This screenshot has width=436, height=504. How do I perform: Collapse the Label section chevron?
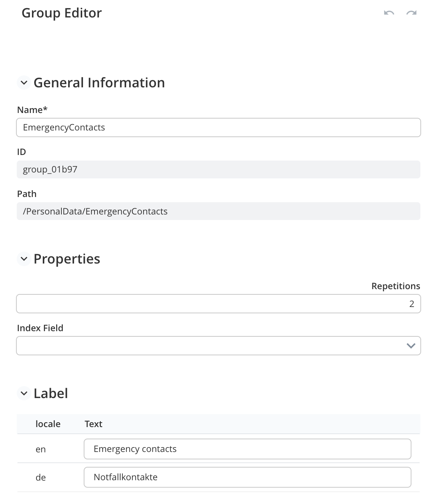point(24,393)
